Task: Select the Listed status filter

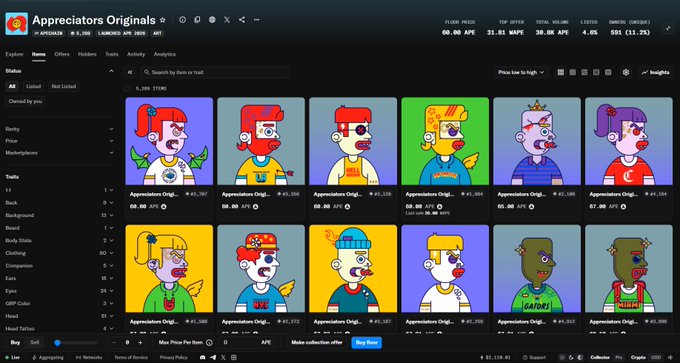Action: click(x=33, y=86)
